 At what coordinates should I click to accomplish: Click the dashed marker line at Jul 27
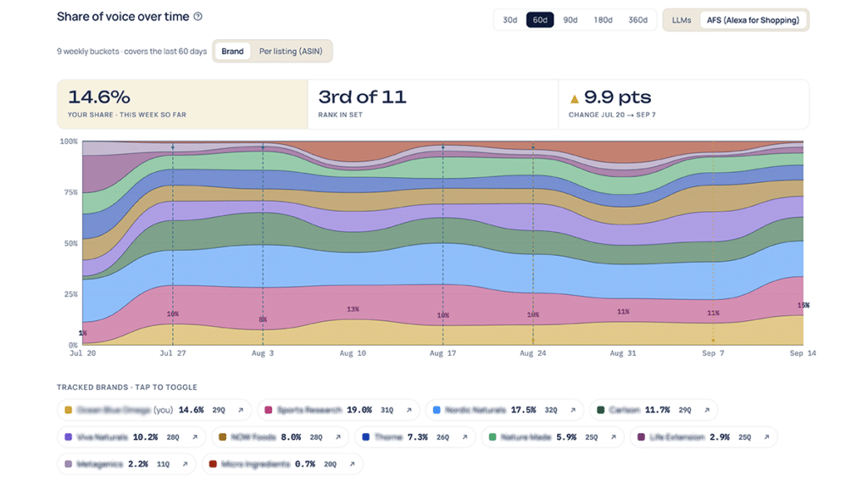173,243
